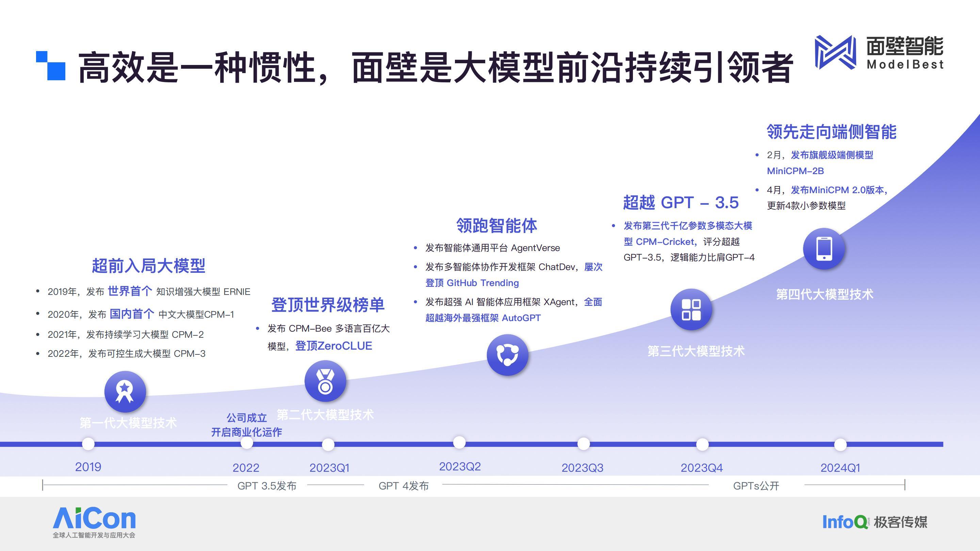This screenshot has height=551, width=980.
Task: Click the year label 2022
Action: (246, 468)
